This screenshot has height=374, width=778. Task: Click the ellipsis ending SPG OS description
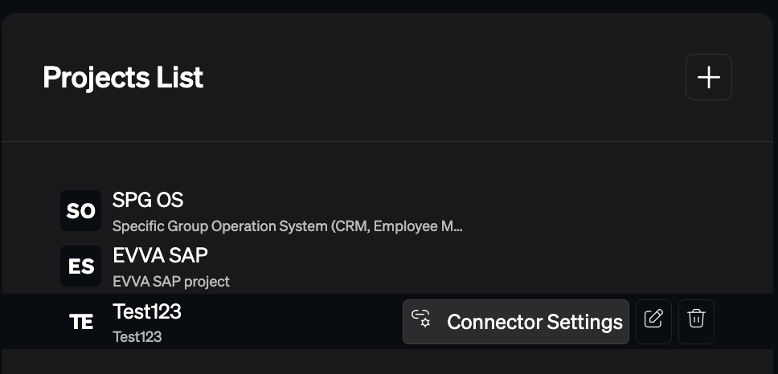click(458, 229)
